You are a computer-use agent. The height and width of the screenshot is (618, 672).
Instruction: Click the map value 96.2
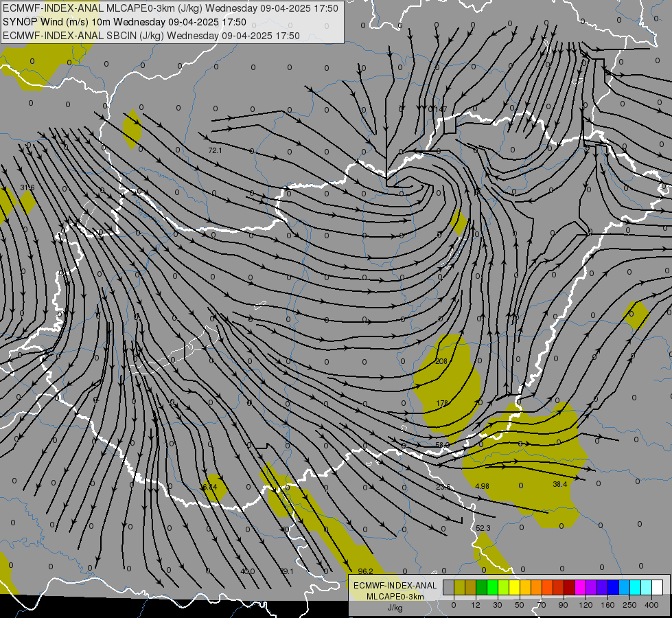tap(366, 571)
